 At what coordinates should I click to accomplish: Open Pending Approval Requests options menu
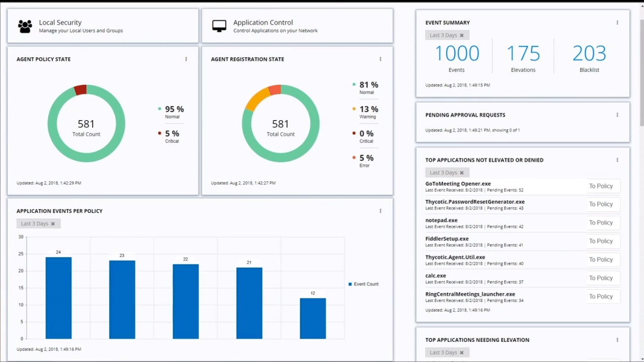[x=617, y=115]
